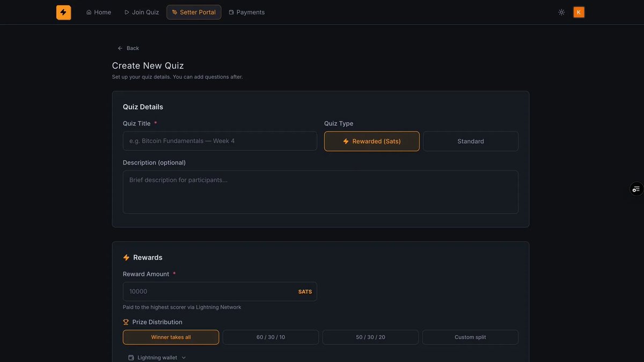Click the Description (optional) label
The width and height of the screenshot is (644, 362).
point(154,162)
